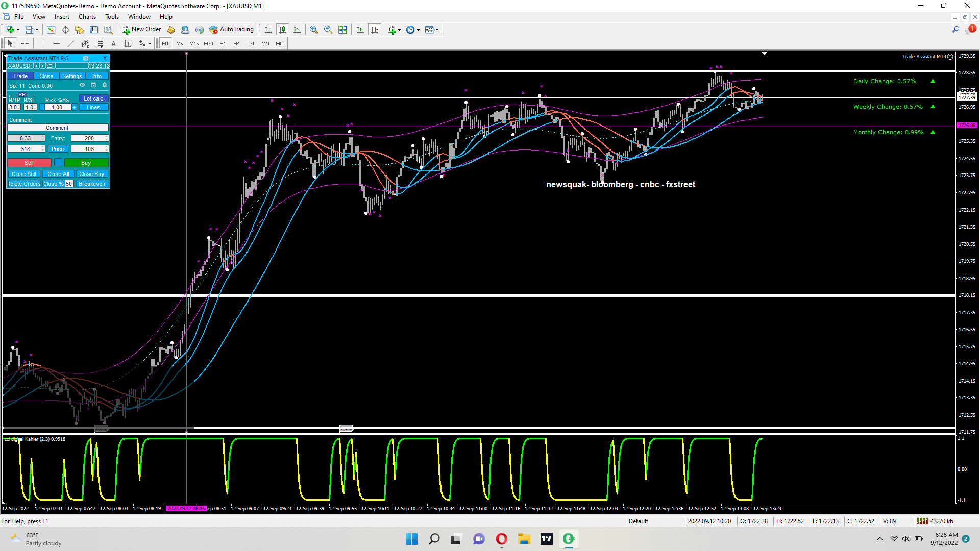Click the Zoom In magnifier icon

pos(314,30)
